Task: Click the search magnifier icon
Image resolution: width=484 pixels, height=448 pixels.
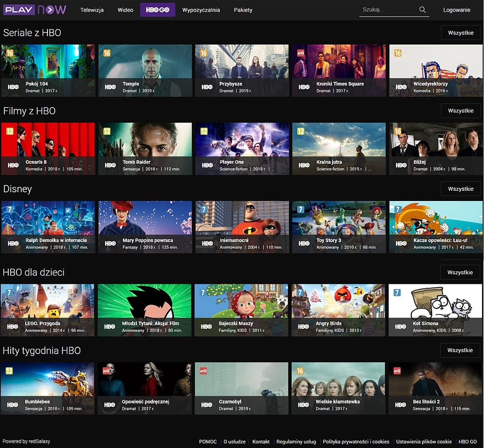Action: point(422,10)
